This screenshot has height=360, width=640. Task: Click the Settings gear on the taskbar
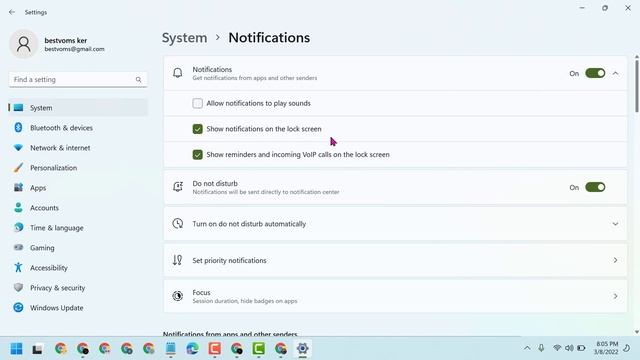click(302, 349)
